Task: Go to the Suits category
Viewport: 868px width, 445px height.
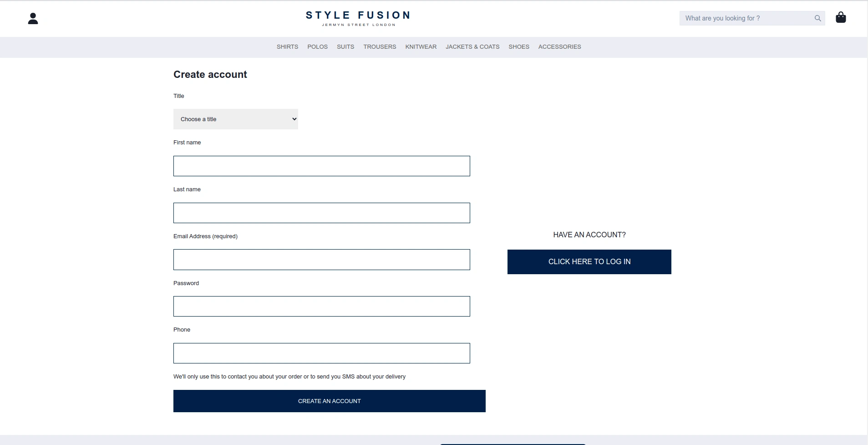Action: click(345, 47)
